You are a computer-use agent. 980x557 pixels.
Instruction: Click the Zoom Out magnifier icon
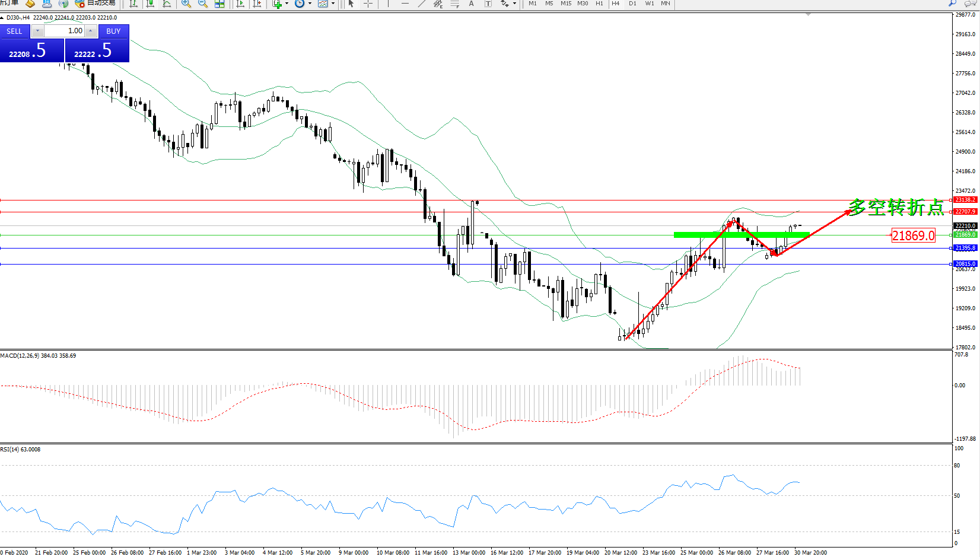pyautogui.click(x=203, y=4)
